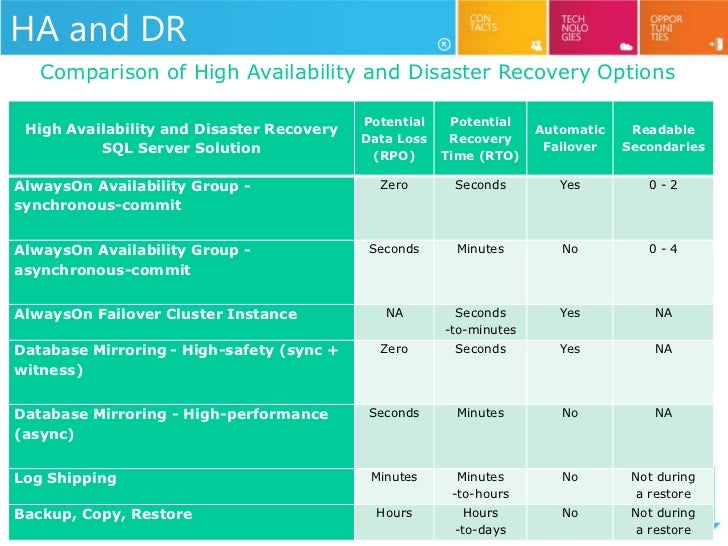This screenshot has height=546, width=728.
Task: Click the 'Readable Secondaries' column header
Action: point(663,138)
